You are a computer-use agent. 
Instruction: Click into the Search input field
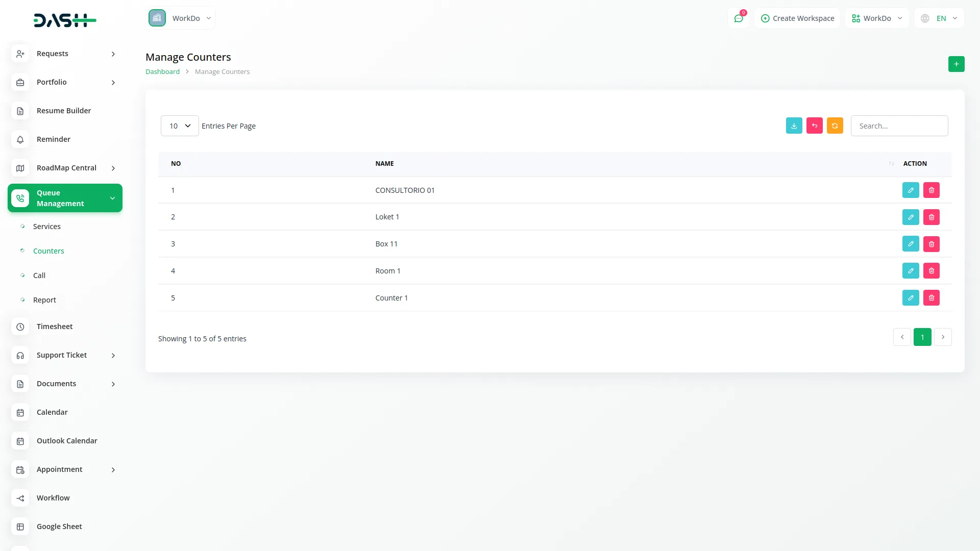(899, 126)
